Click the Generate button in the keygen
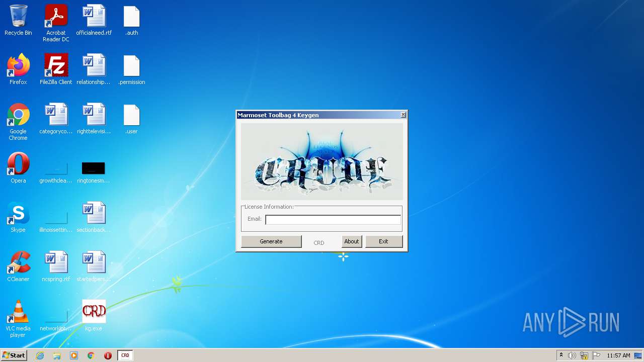 [x=271, y=241]
